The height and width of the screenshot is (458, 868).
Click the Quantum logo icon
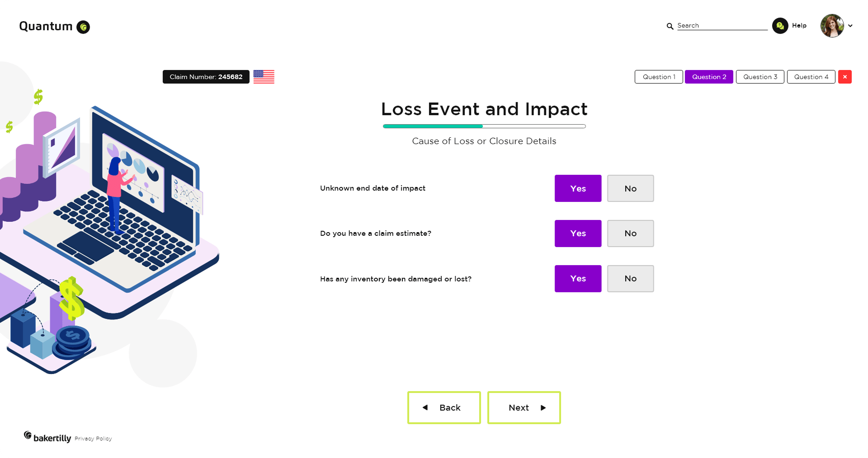click(x=83, y=27)
